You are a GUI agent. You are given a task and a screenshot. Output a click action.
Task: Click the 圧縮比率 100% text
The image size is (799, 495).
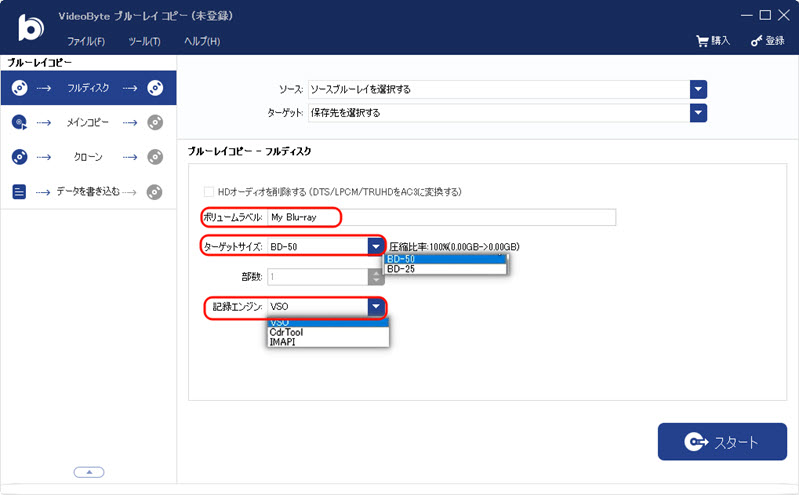[x=454, y=247]
